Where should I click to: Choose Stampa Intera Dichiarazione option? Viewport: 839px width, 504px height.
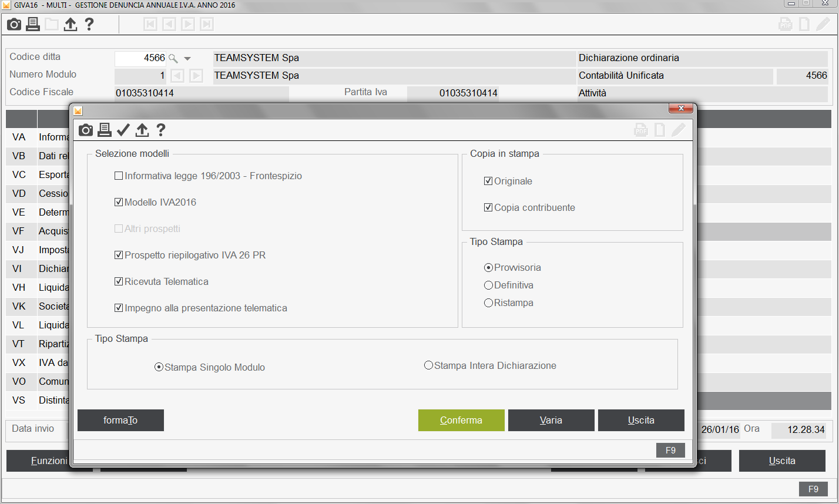coord(428,365)
